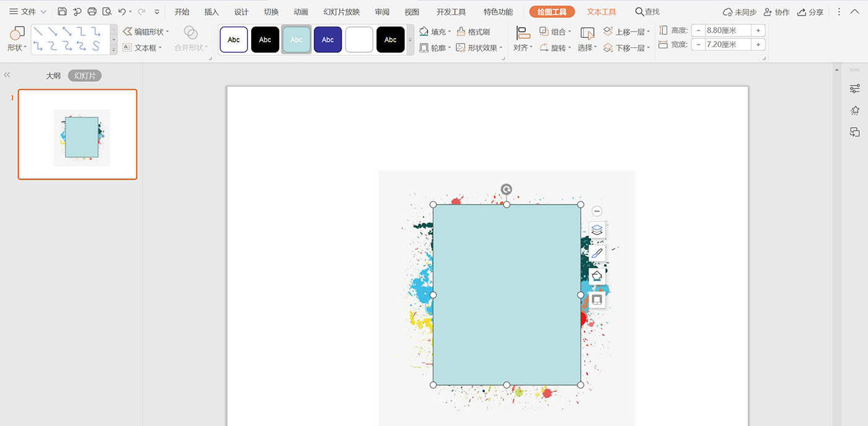Select the straight line shape in gallery

pos(38,31)
